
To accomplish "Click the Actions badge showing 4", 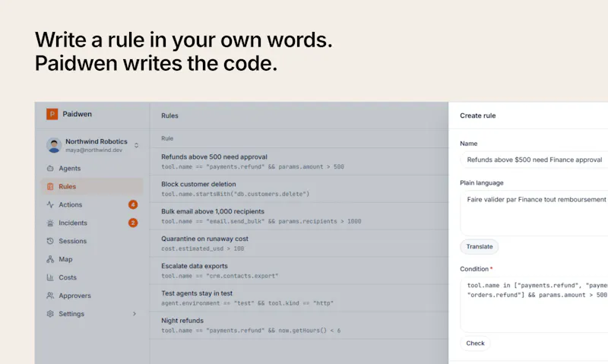I will [x=133, y=204].
